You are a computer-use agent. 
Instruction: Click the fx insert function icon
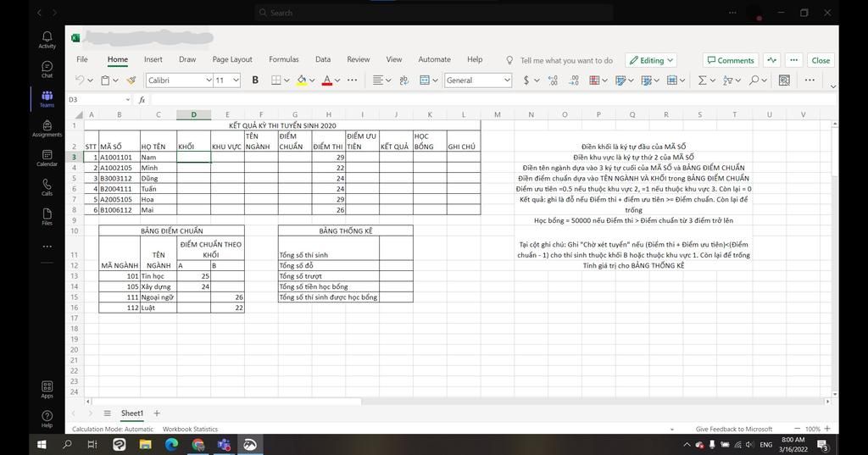pos(142,100)
